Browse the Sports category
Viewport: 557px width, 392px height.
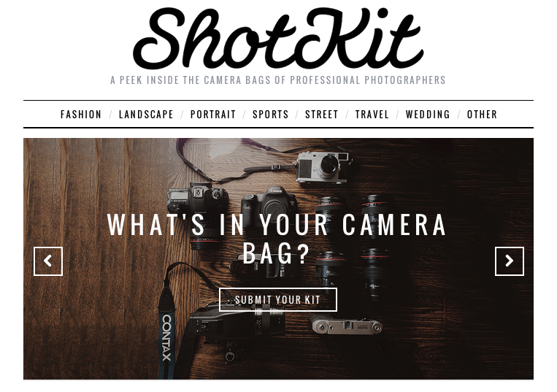(270, 115)
